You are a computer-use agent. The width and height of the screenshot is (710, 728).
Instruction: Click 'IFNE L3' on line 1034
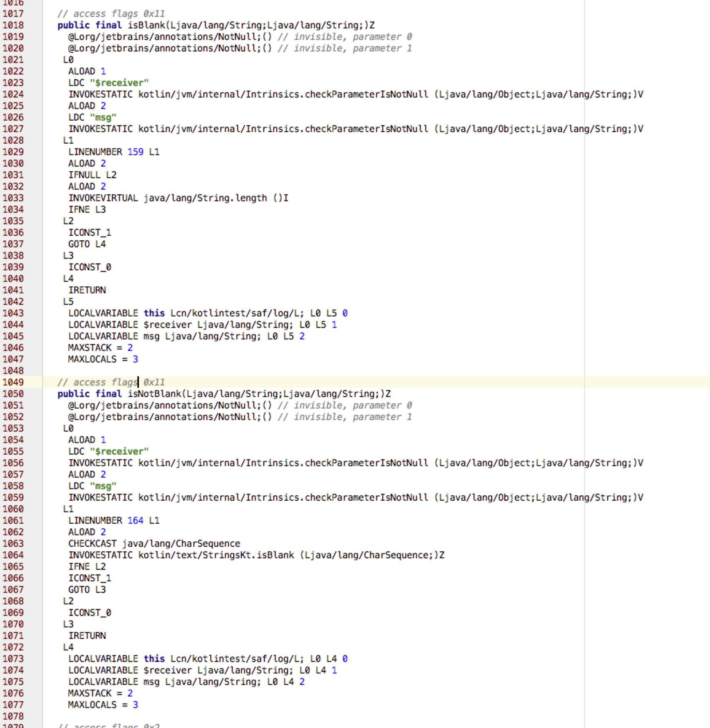(87, 210)
